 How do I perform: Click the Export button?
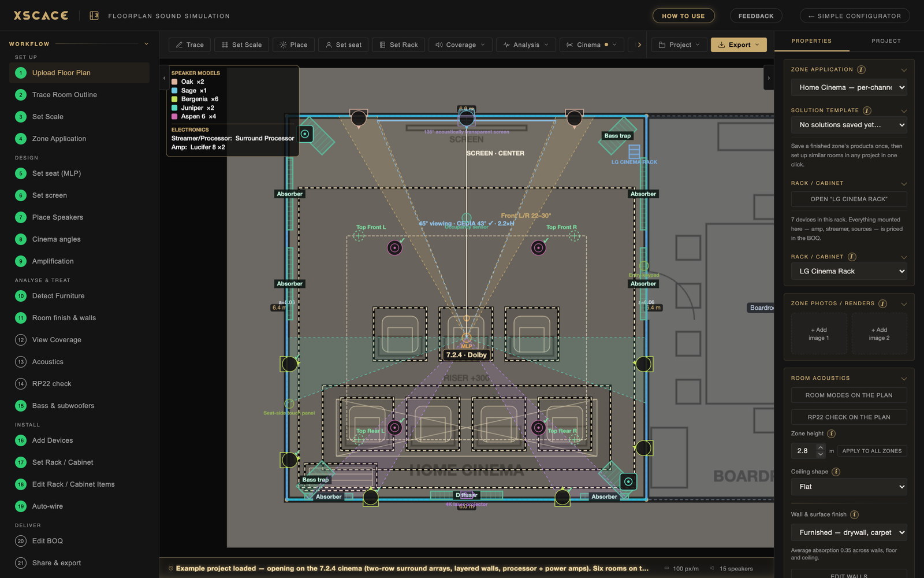(739, 45)
